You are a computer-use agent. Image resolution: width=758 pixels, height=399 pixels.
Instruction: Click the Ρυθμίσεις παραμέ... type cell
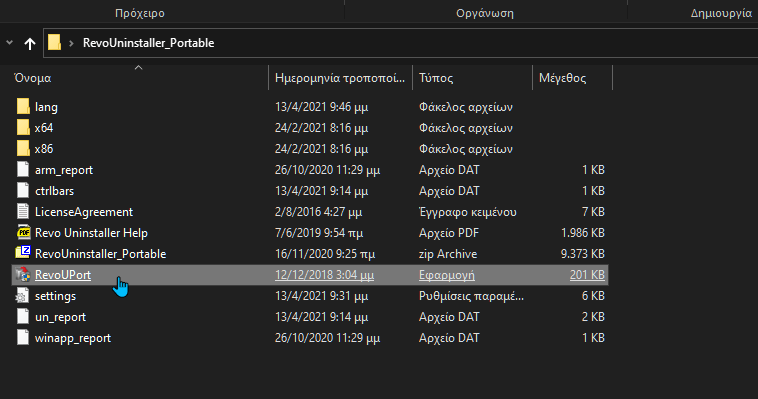pos(471,296)
